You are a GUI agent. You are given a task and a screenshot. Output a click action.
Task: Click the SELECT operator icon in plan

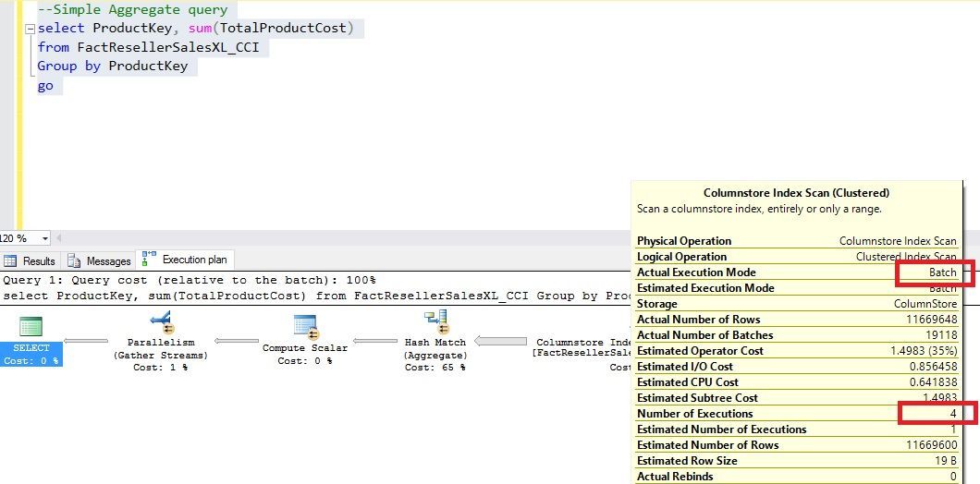(x=31, y=327)
